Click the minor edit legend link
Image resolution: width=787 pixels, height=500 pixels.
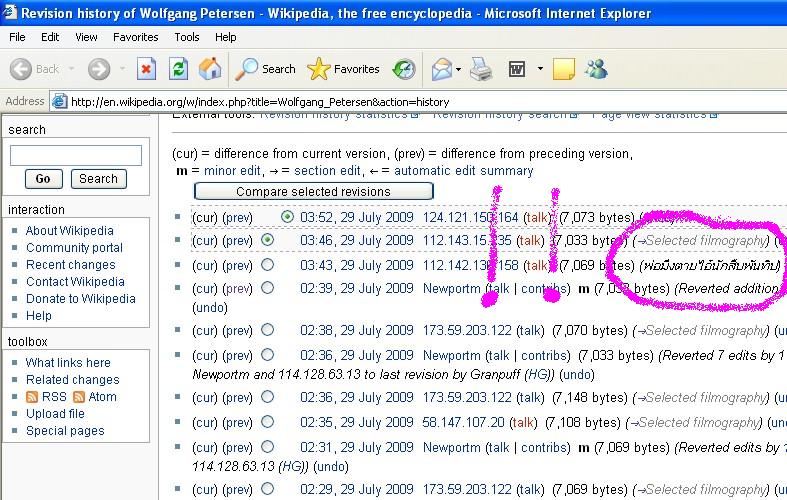(x=232, y=171)
